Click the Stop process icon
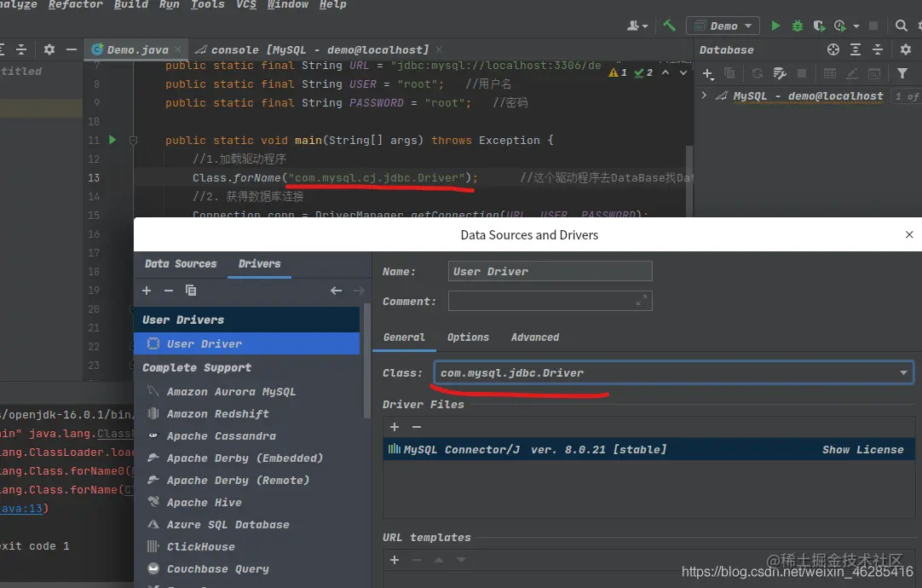 (873, 26)
